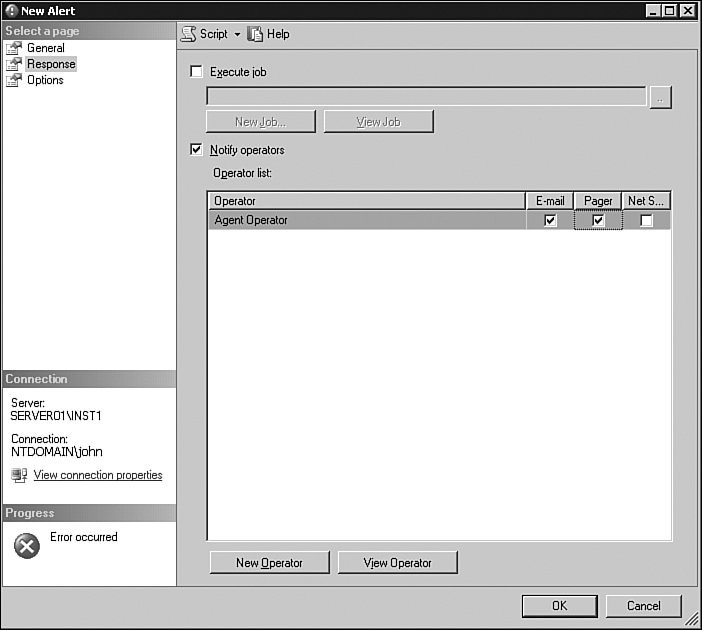
Task: Click the Error occurred status text
Action: [84, 537]
